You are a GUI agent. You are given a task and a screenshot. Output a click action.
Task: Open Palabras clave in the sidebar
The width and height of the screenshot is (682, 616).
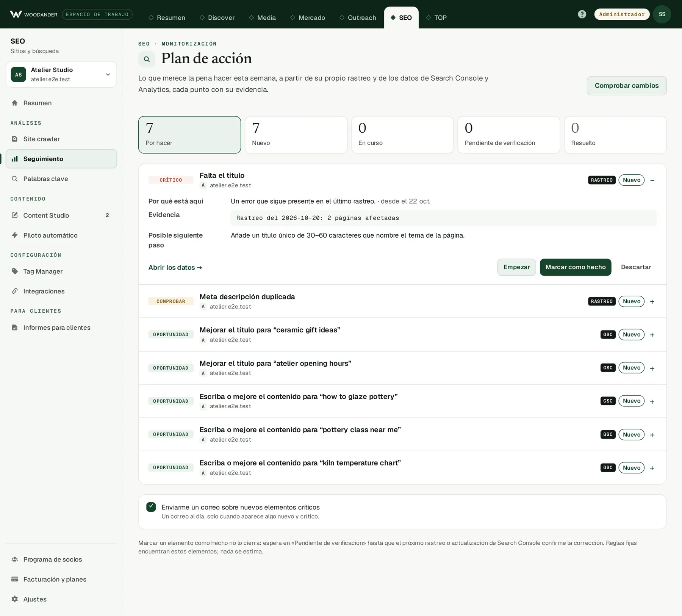point(61,179)
